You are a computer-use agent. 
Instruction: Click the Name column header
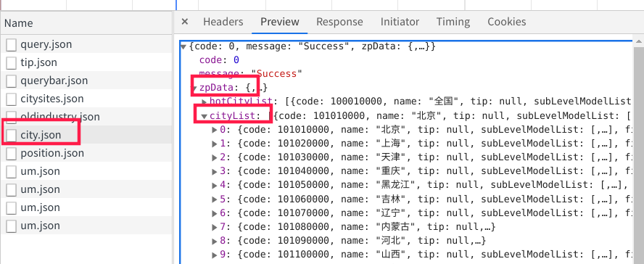click(x=86, y=23)
